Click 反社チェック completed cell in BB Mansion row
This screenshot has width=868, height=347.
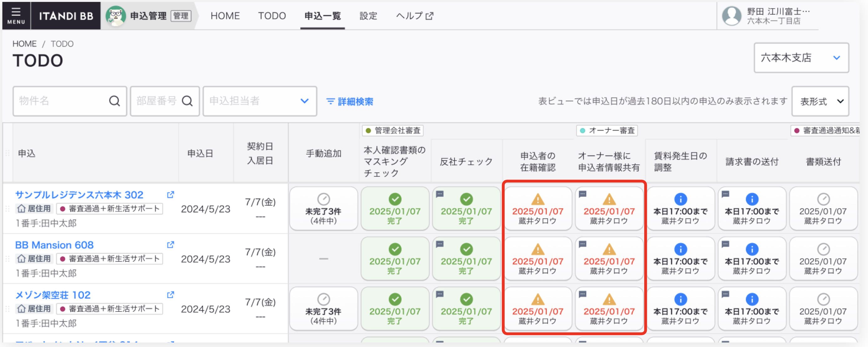tap(466, 259)
